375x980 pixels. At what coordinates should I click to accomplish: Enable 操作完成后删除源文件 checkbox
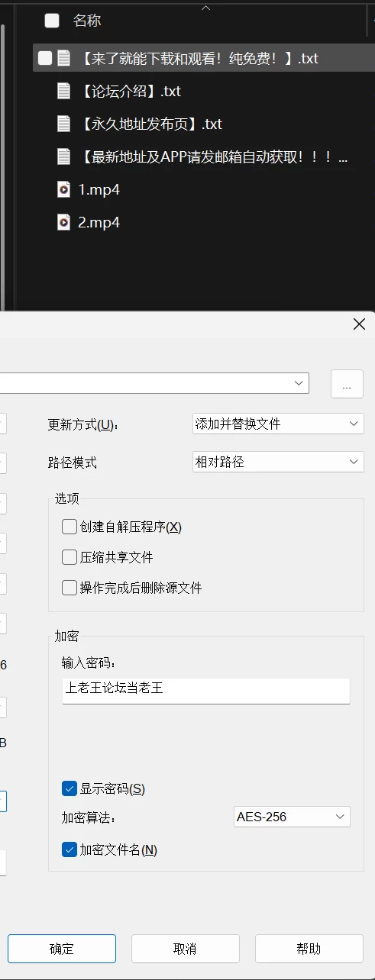point(70,588)
